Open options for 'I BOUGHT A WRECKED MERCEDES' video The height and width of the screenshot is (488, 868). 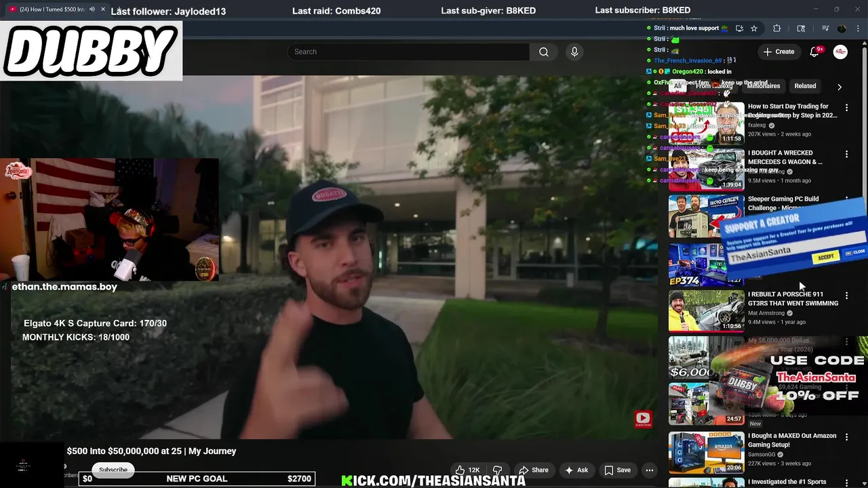(846, 154)
